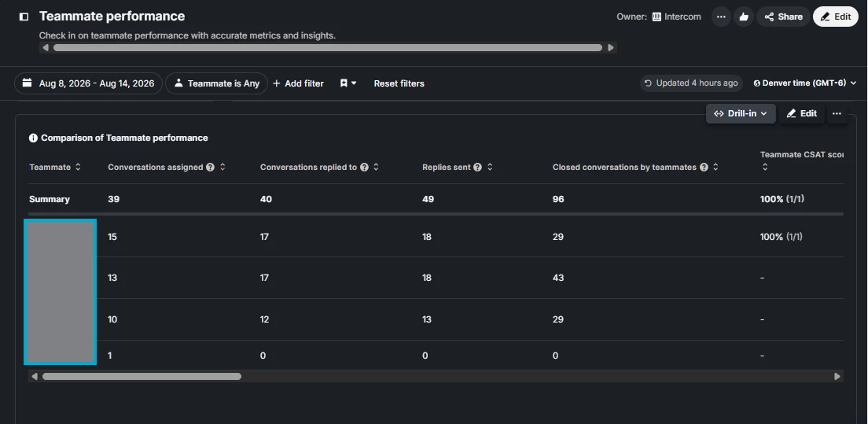Open chart more options ellipsis
The width and height of the screenshot is (868, 424).
click(x=837, y=113)
